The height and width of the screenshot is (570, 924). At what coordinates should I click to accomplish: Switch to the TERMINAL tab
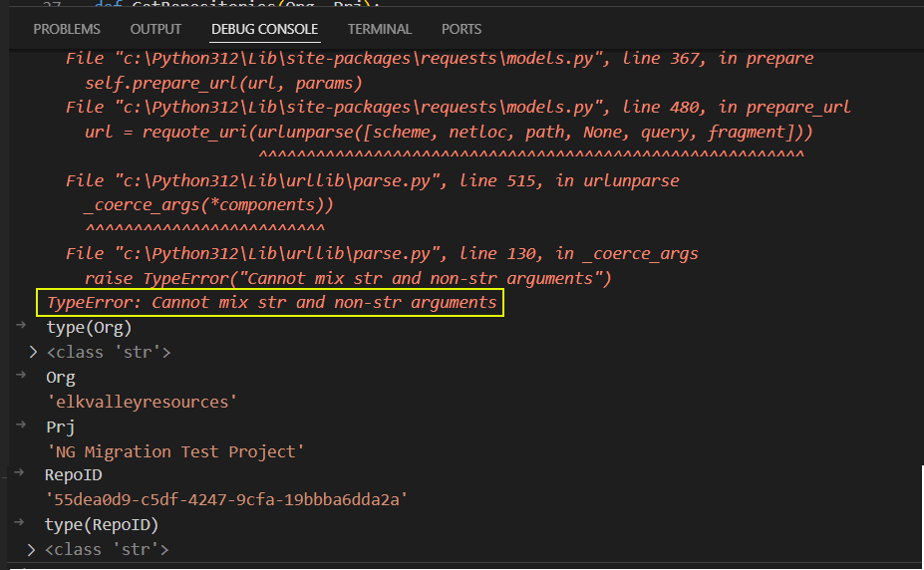(379, 29)
